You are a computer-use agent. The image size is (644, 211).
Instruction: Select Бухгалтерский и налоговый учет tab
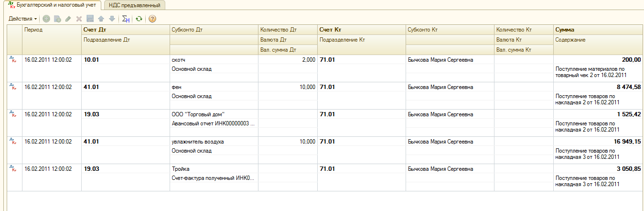53,5
